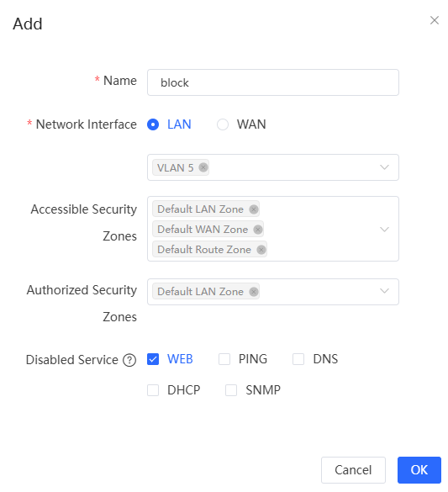Remove the VLAN 5 tag
Image resolution: width=448 pixels, height=492 pixels.
click(203, 167)
